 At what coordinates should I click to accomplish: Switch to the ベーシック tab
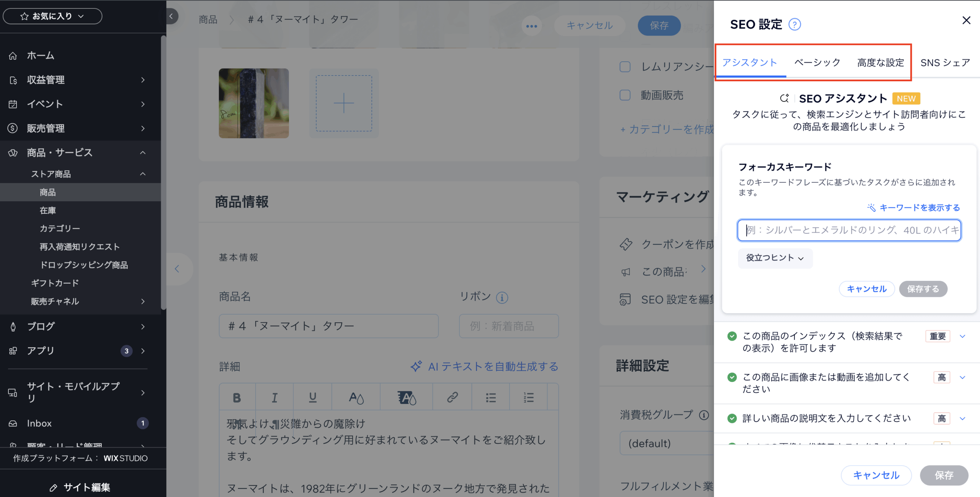point(817,62)
